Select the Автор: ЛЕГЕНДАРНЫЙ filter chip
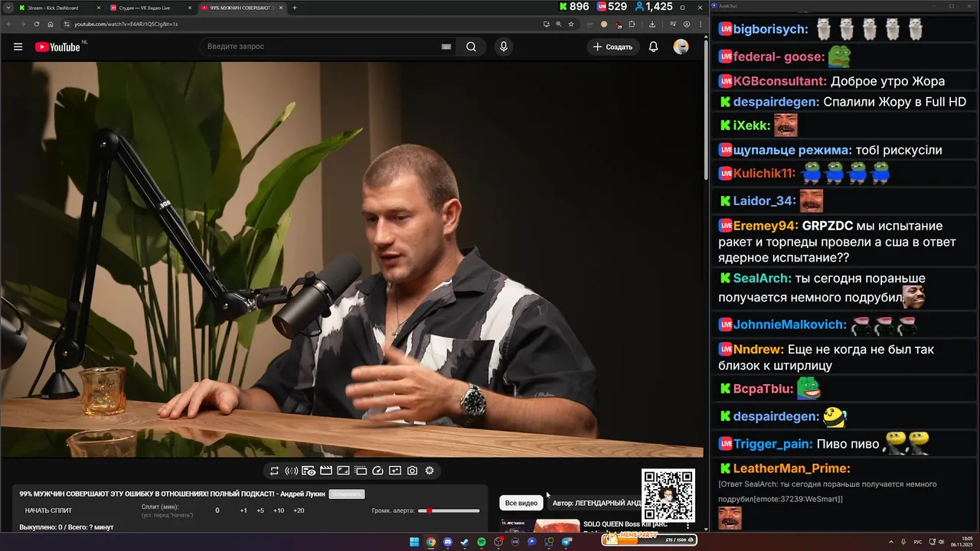The width and height of the screenshot is (980, 551). [596, 503]
